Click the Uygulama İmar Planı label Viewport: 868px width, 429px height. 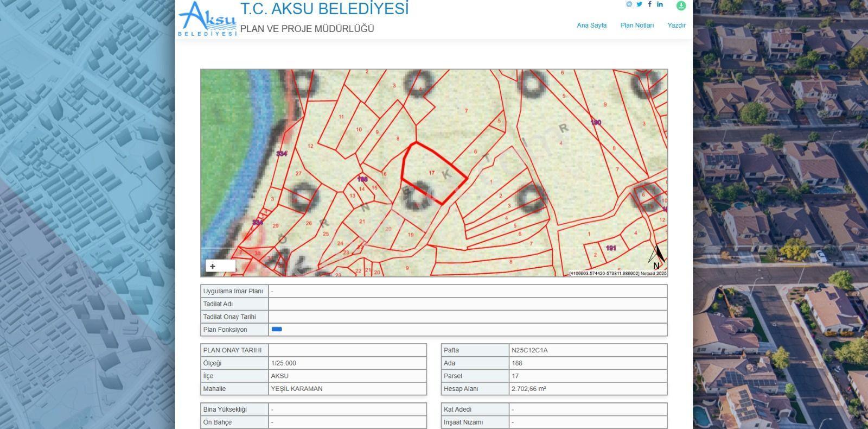click(233, 291)
